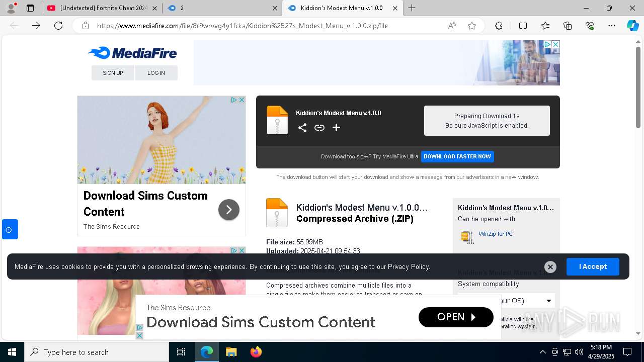Open a new browser tab

point(412,8)
